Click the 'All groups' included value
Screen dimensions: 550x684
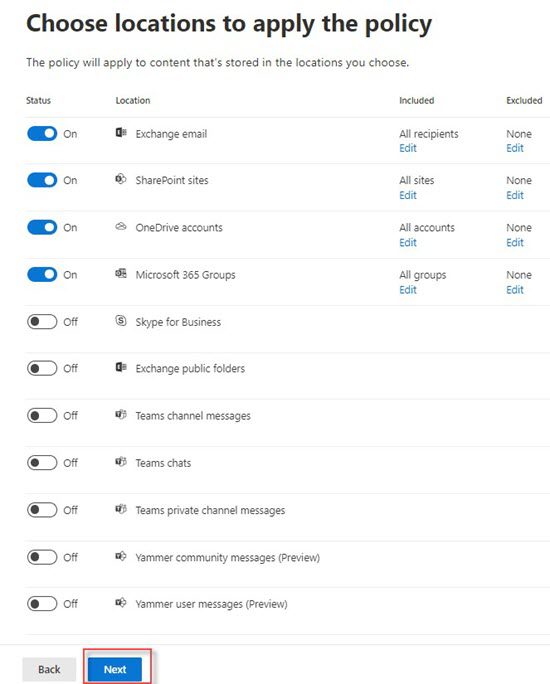click(423, 275)
